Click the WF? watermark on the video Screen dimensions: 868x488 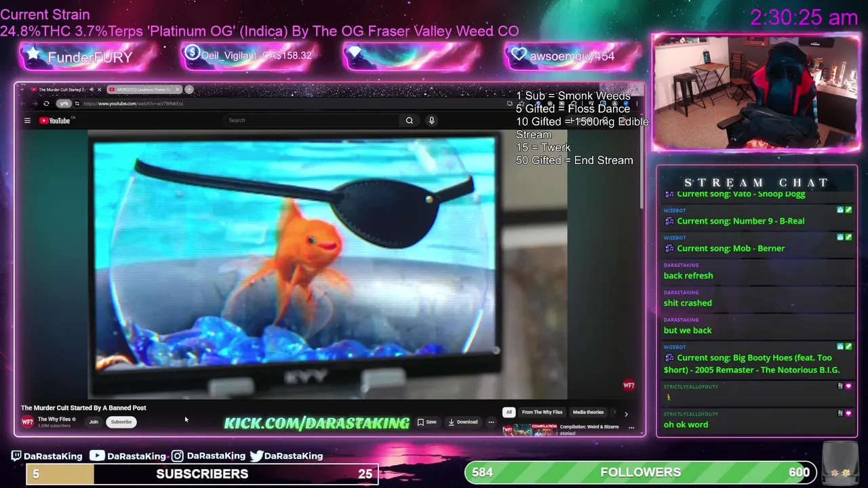629,386
